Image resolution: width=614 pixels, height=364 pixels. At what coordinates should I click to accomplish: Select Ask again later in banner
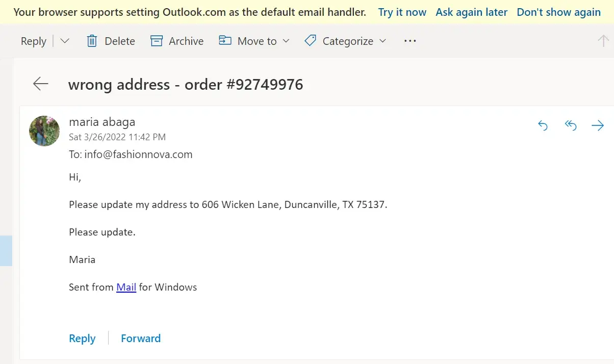click(x=471, y=12)
